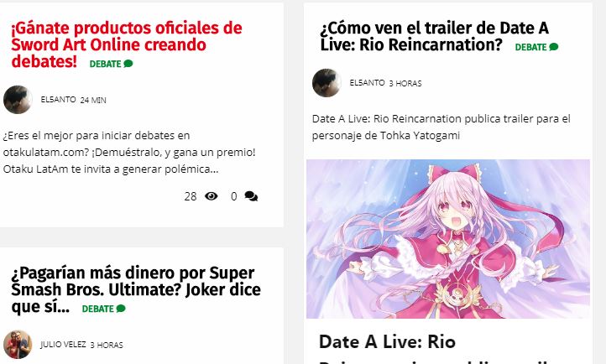Click the DEBATE speech bubble on Sword Art Online post
The height and width of the screenshot is (364, 606).
pos(128,64)
